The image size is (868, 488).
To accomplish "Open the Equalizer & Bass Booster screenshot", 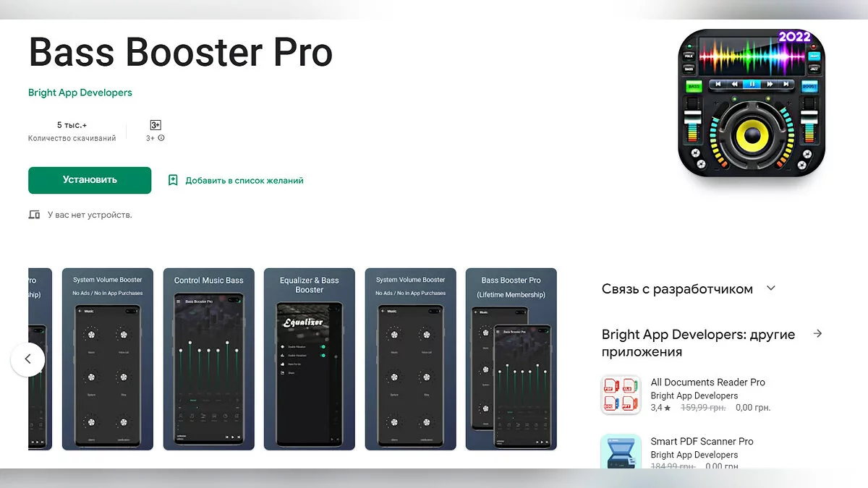I will pyautogui.click(x=309, y=359).
